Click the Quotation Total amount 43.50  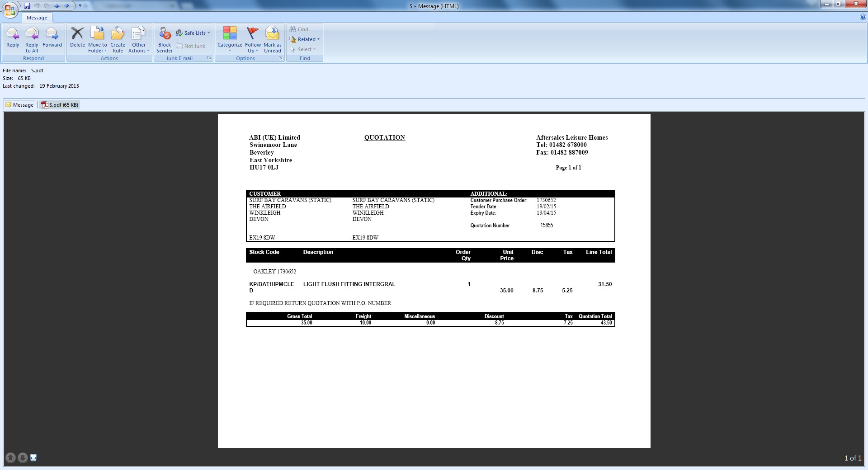[606, 323]
